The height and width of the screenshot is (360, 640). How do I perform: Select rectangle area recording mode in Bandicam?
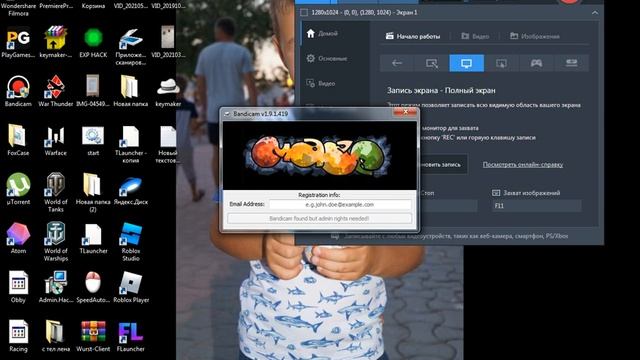click(x=432, y=63)
